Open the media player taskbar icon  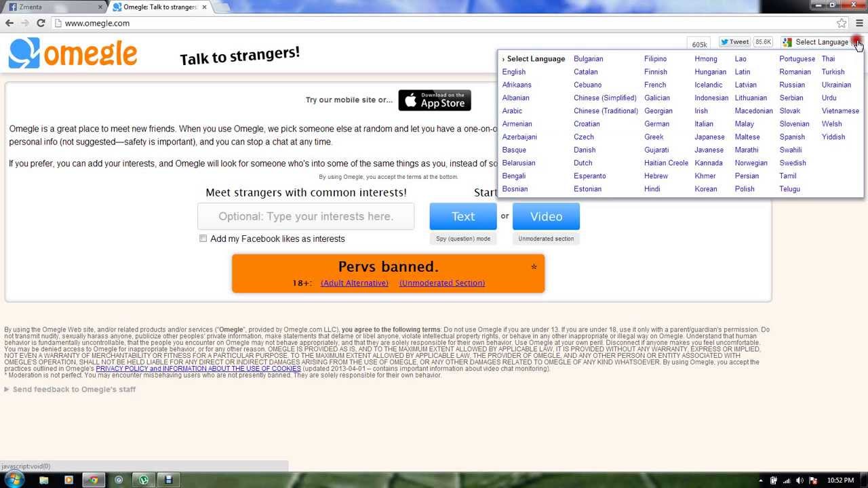68,481
